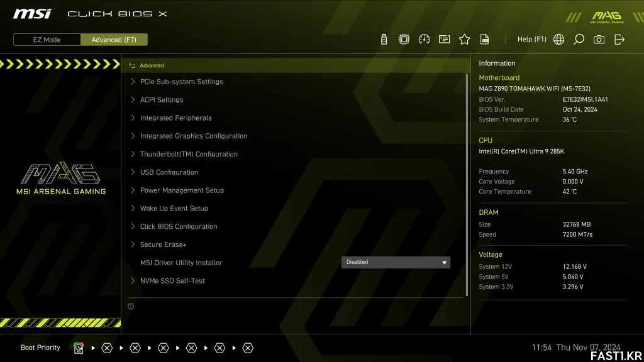Open the CPU chip settings icon
Image resolution: width=644 pixels, height=362 pixels.
coord(404,40)
